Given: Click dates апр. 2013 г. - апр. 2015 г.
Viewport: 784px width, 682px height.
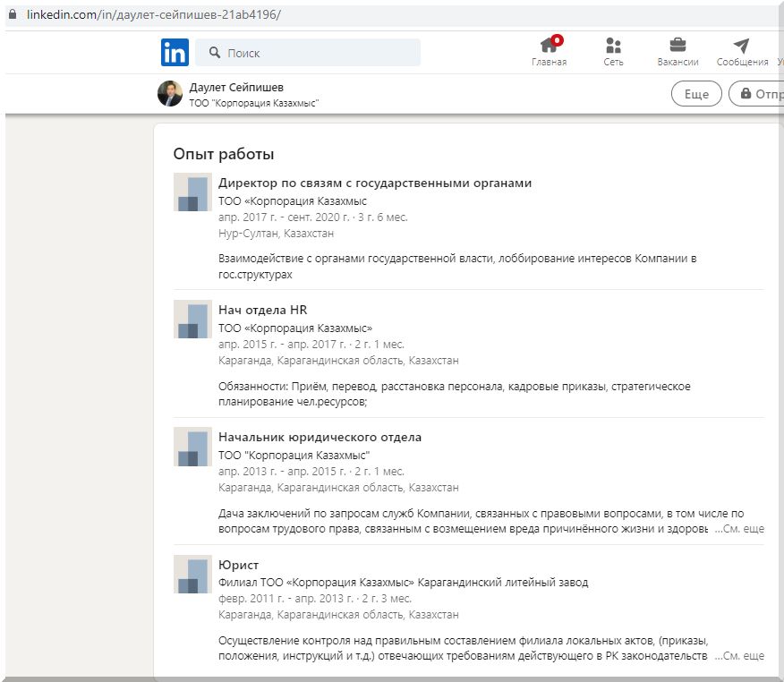Looking at the screenshot, I should click(x=282, y=472).
